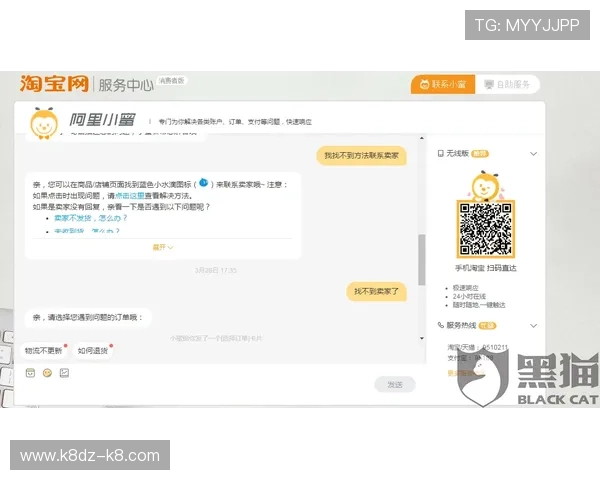This screenshot has height=480, width=600.
Task: Click the 我找不到方法联系卖家 message bubble
Action: (x=361, y=156)
